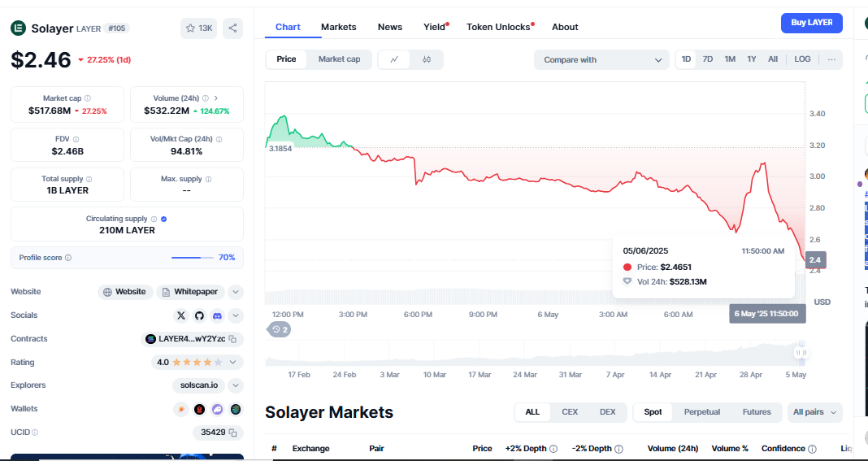Set chart range to 7D
This screenshot has height=461, width=868.
[707, 59]
